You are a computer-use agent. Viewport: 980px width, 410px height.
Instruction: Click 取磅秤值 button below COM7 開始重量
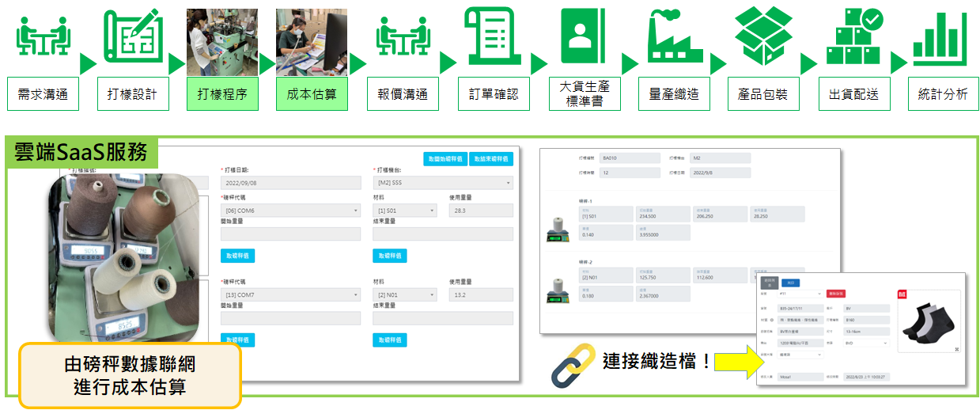point(237,340)
